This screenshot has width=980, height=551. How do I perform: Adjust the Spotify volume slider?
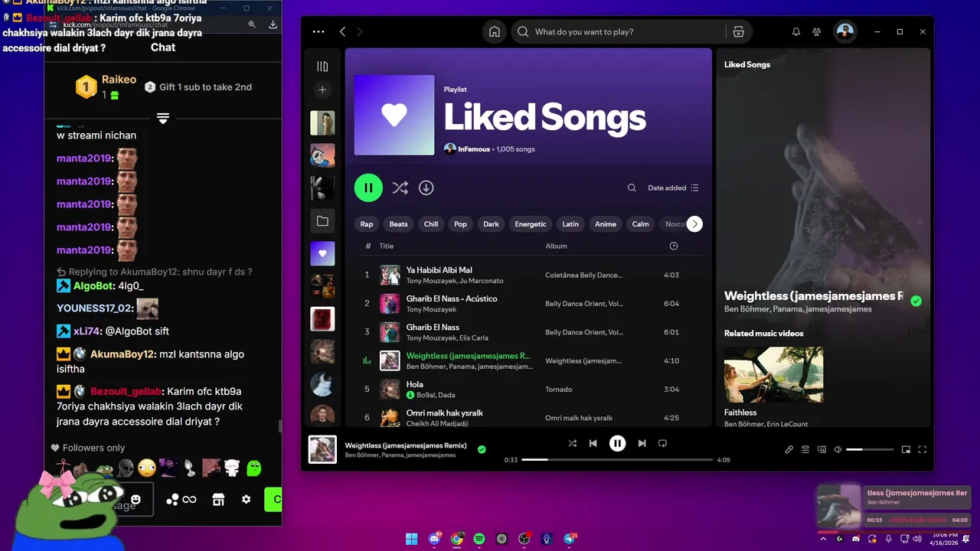click(x=870, y=450)
